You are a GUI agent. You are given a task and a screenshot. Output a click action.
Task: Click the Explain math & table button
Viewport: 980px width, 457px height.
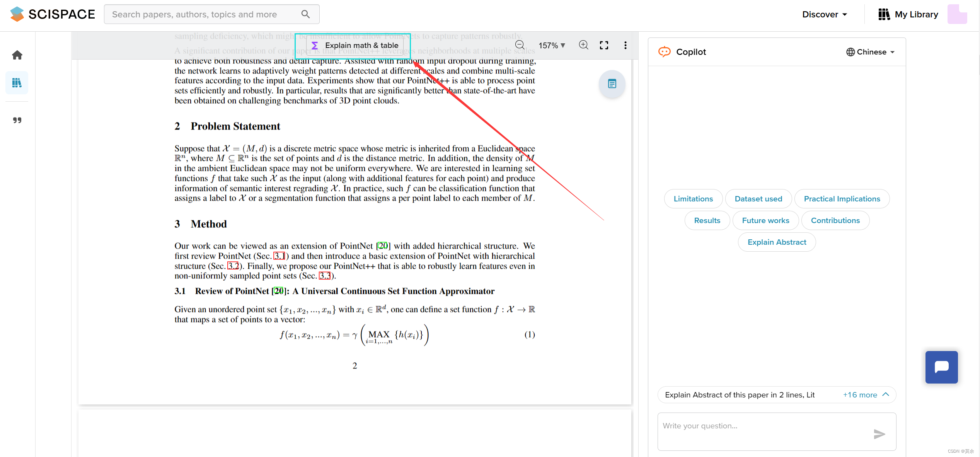click(x=355, y=46)
